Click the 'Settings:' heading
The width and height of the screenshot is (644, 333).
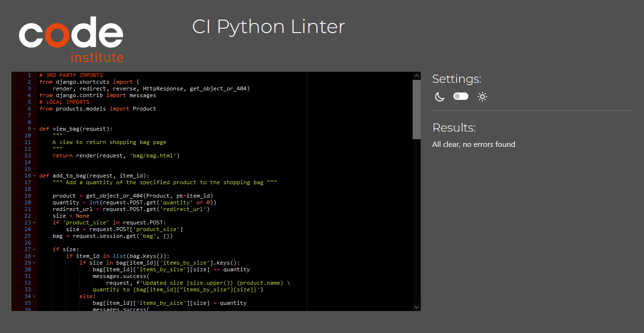click(x=457, y=79)
